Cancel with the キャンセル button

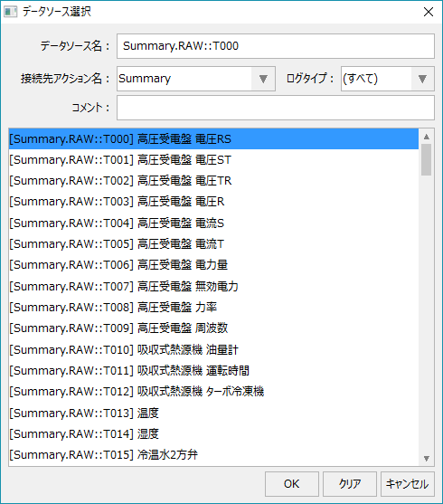(x=408, y=484)
